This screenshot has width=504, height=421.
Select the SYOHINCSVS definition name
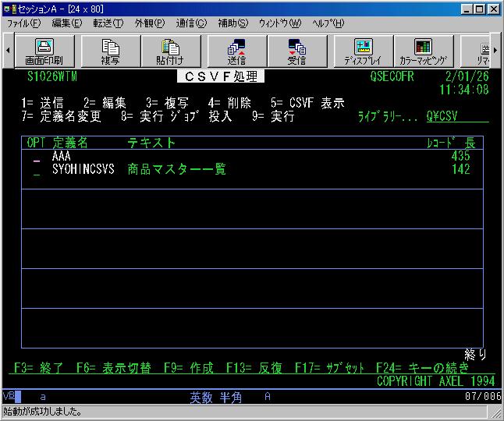click(x=83, y=169)
